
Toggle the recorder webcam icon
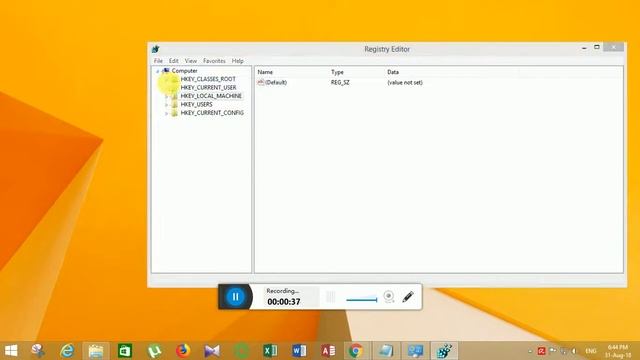(389, 296)
